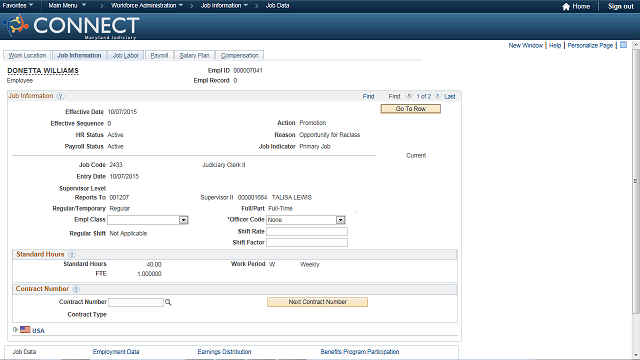The image size is (640, 360).
Task: Open Standard Hours help icon
Action: click(x=72, y=254)
